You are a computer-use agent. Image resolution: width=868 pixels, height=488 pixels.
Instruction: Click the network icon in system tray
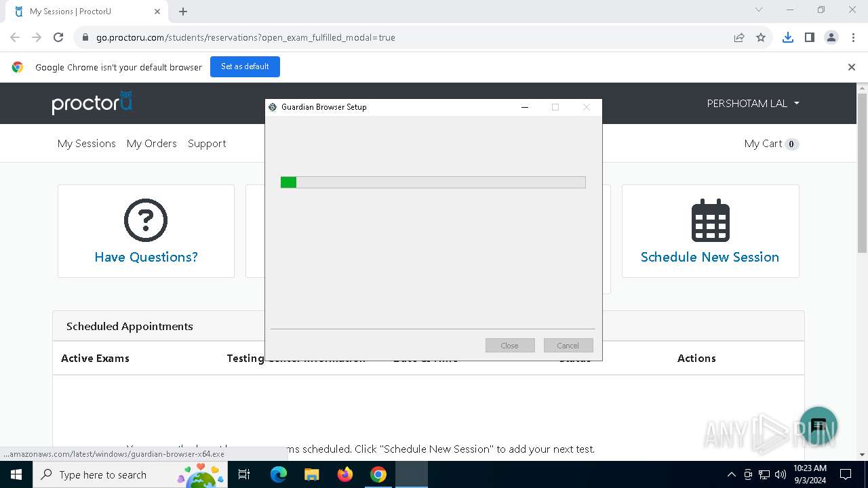click(764, 474)
